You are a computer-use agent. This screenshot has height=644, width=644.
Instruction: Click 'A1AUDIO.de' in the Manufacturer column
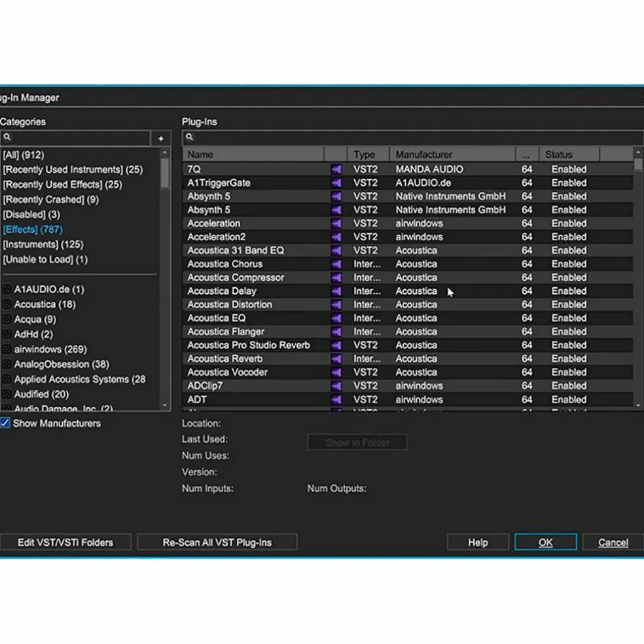point(423,183)
